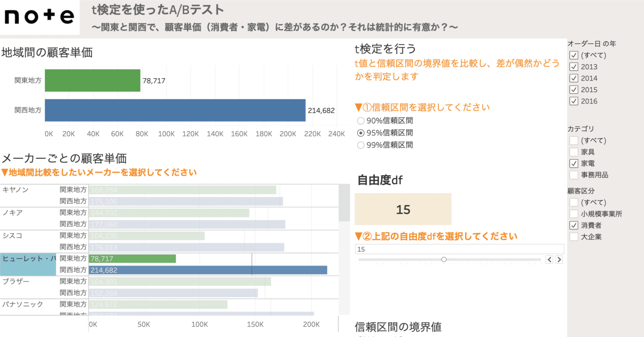Click the slider handle for 自由度df
Viewport: 644px width, 337px height.
tap(444, 259)
